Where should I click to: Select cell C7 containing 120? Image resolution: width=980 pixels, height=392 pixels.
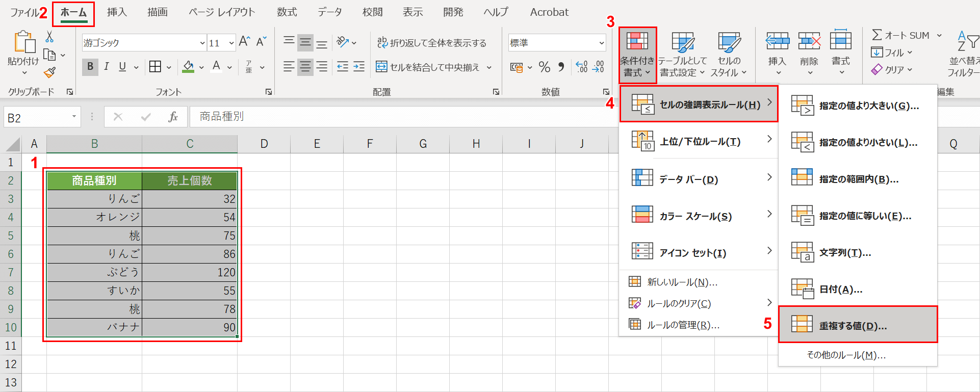coord(190,272)
